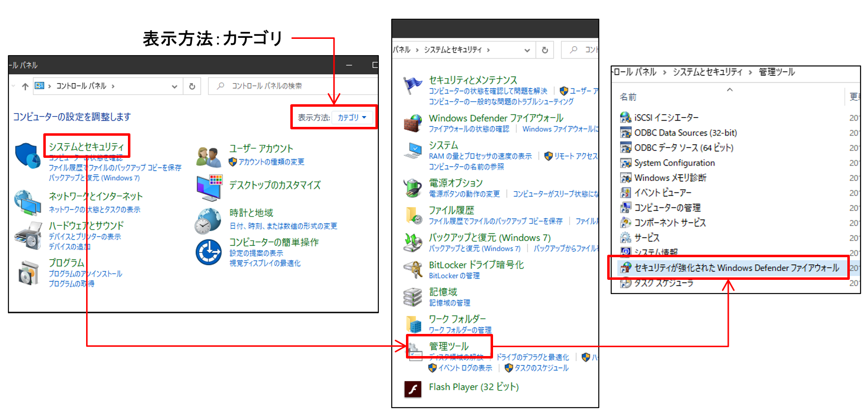Click the プログラム disc box icon
Viewport: 868px width, 419px height.
29,273
